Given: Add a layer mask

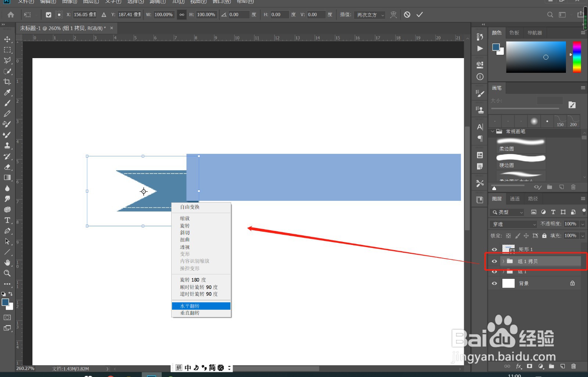Looking at the screenshot, I should coord(530,366).
